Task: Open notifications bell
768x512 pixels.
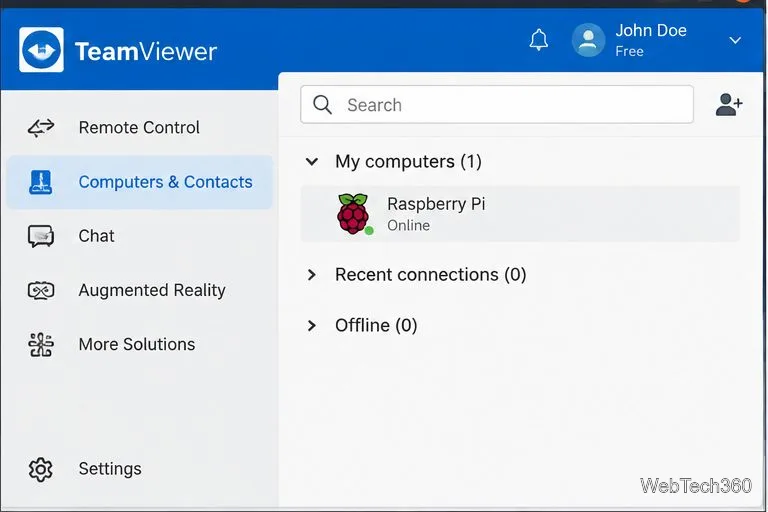Action: click(x=539, y=40)
